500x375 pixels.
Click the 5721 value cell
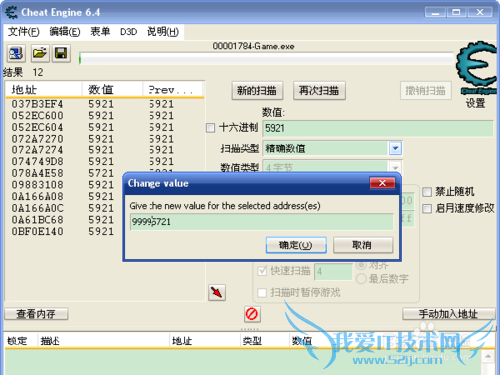(101, 173)
